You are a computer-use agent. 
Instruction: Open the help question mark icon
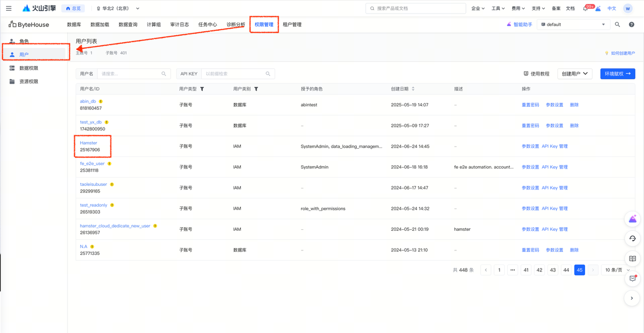[x=631, y=24]
